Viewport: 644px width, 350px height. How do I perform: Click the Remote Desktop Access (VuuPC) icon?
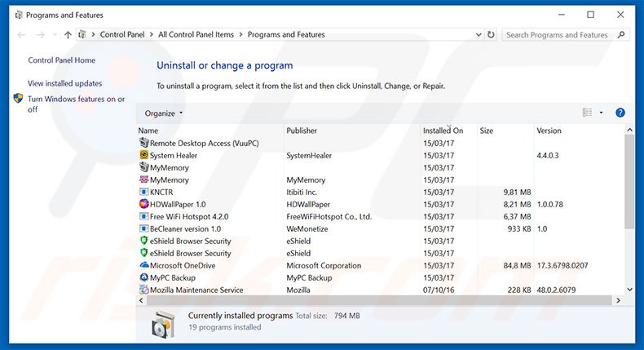click(x=143, y=143)
